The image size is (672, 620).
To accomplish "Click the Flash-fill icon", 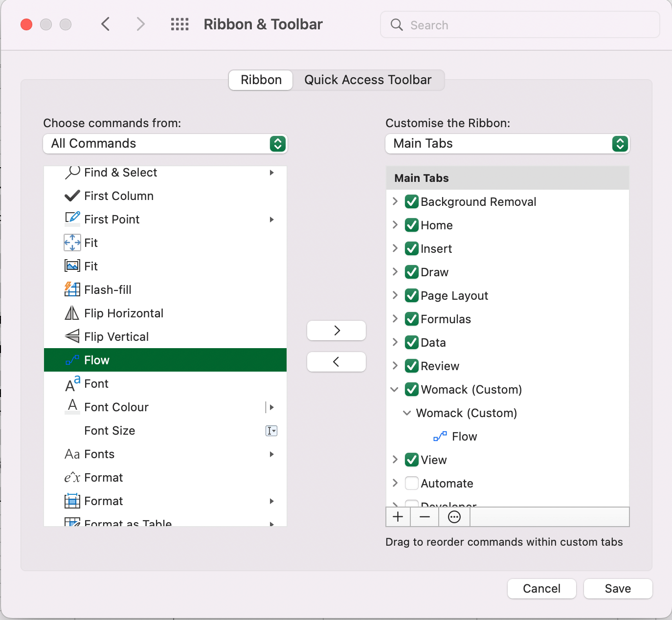I will coord(72,289).
